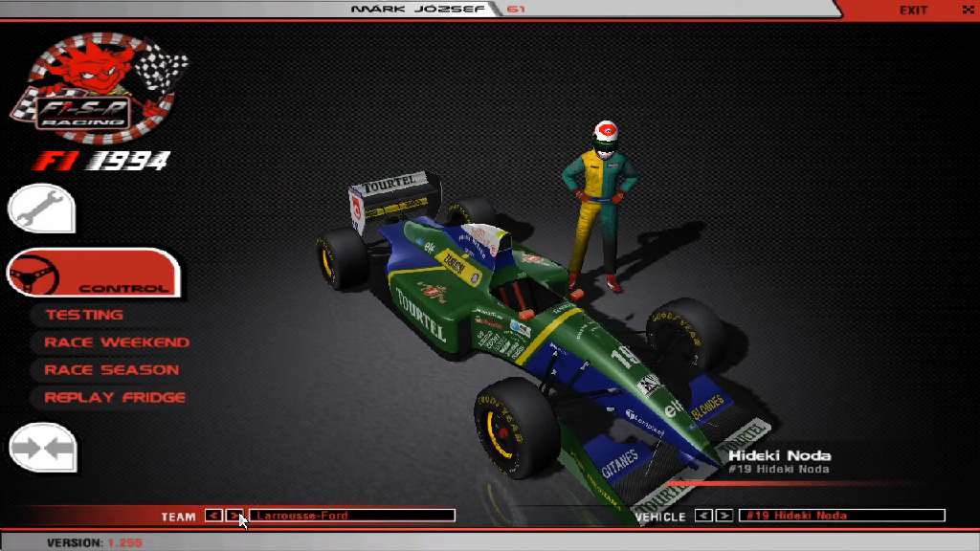
Task: Click the Exit button
Action: coord(913,10)
